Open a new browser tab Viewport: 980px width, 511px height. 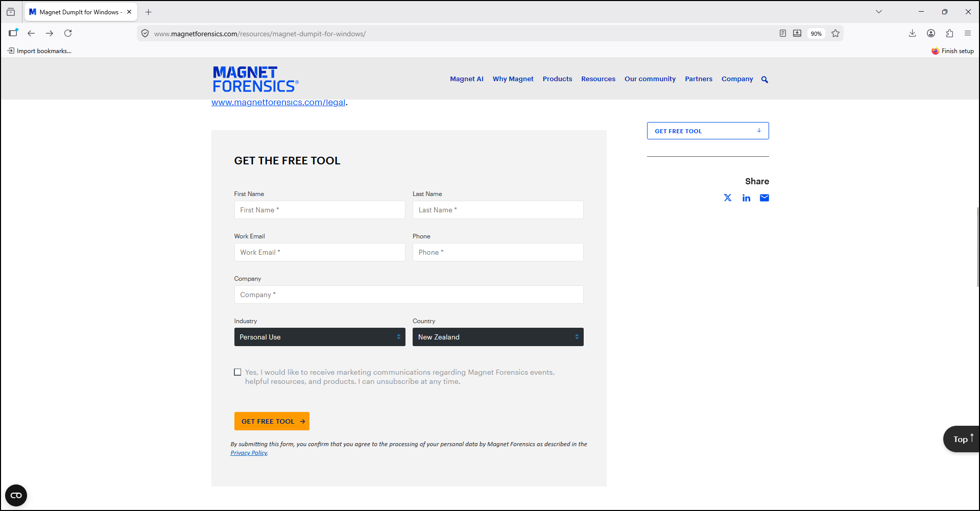tap(149, 12)
